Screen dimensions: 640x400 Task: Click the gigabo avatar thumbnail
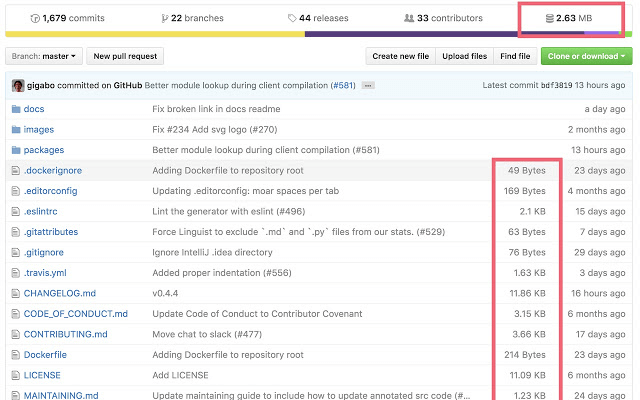17,86
